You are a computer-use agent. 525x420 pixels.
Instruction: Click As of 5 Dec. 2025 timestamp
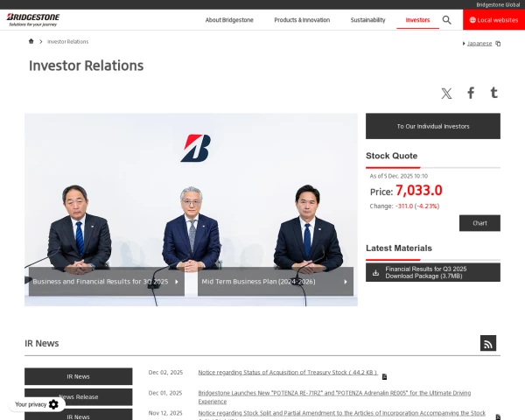tap(399, 176)
